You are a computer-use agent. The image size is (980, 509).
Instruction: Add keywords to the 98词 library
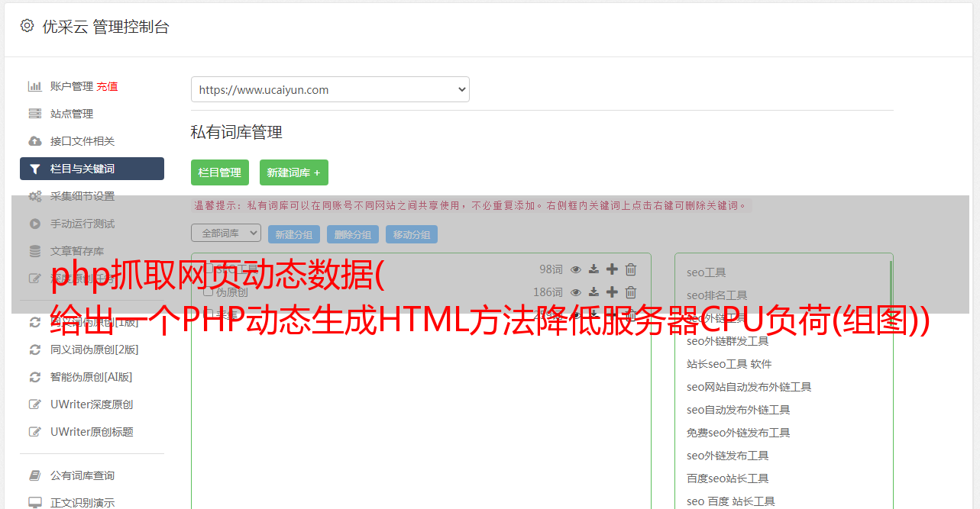[x=612, y=269]
